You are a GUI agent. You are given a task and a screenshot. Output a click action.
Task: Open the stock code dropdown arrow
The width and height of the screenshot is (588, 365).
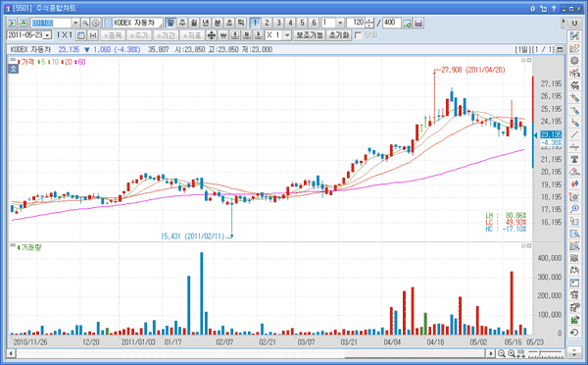pyautogui.click(x=75, y=23)
